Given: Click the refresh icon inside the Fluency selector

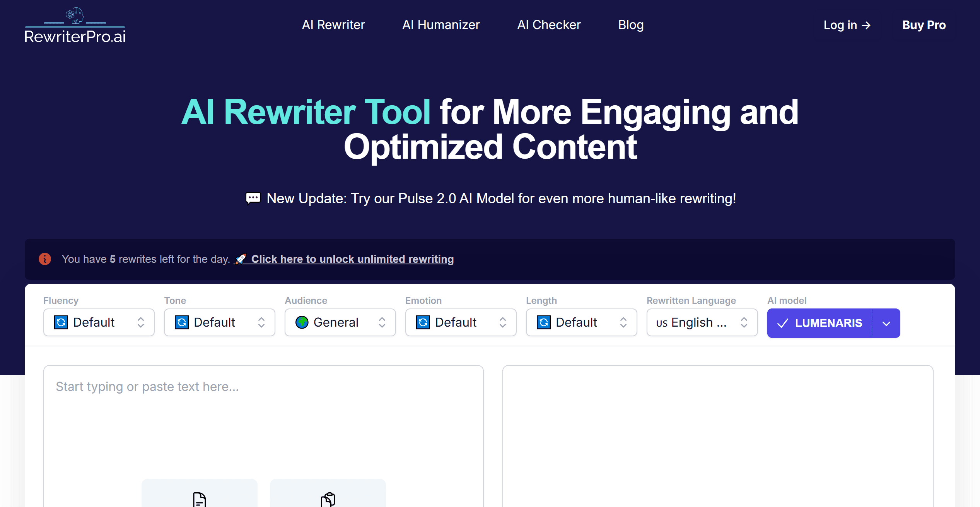Looking at the screenshot, I should (61, 322).
